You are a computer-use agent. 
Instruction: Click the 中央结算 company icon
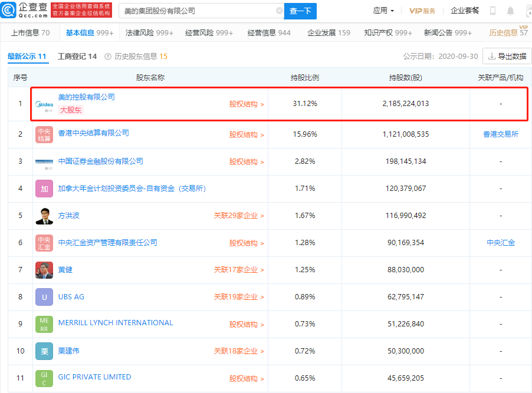pyautogui.click(x=44, y=134)
